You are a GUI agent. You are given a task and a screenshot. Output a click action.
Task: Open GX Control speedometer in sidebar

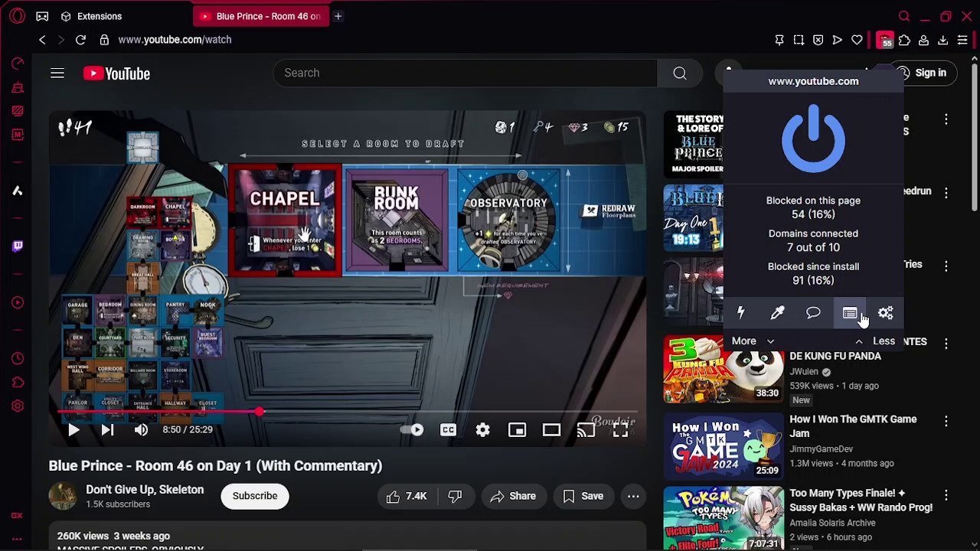click(18, 64)
